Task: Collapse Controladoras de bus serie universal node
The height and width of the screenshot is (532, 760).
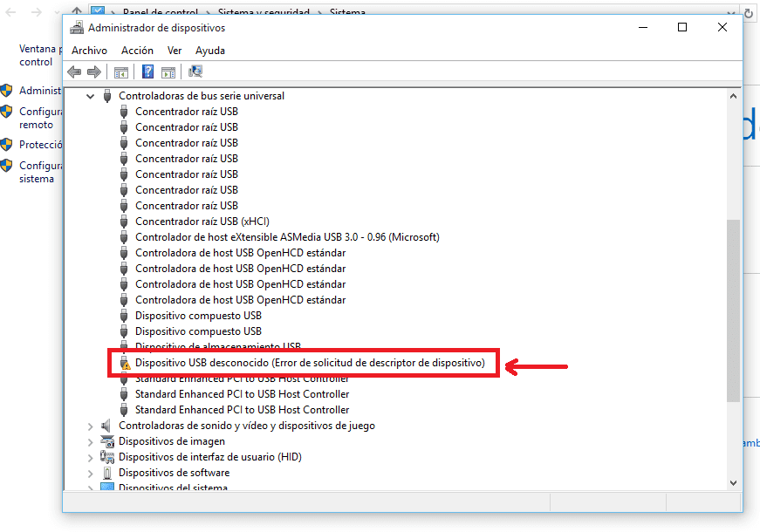Action: (x=90, y=97)
